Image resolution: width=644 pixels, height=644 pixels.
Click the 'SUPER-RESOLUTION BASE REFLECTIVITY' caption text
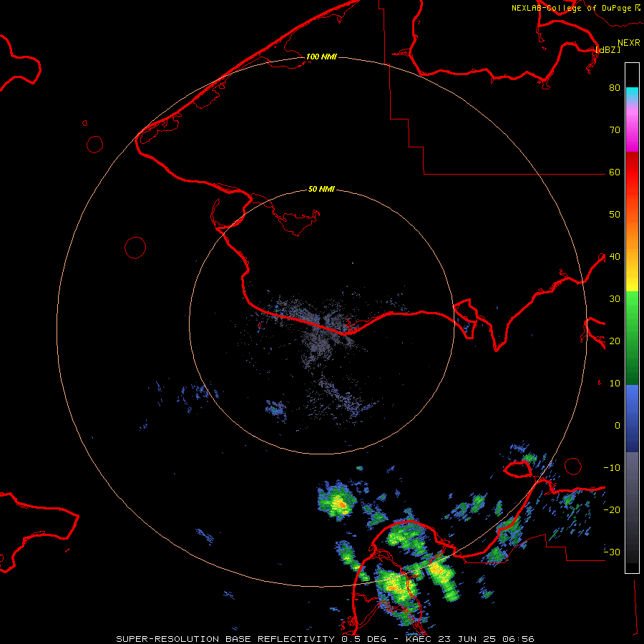[x=225, y=639]
